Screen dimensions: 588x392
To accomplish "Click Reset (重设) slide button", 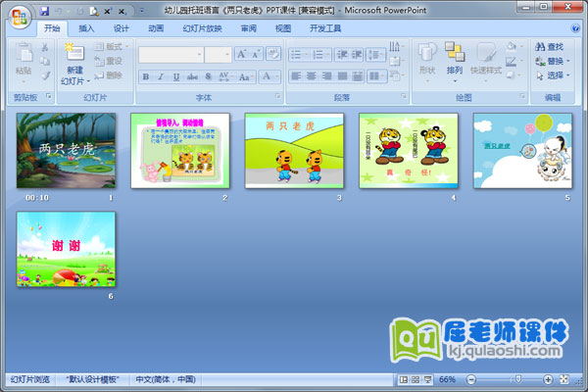I will tap(108, 61).
